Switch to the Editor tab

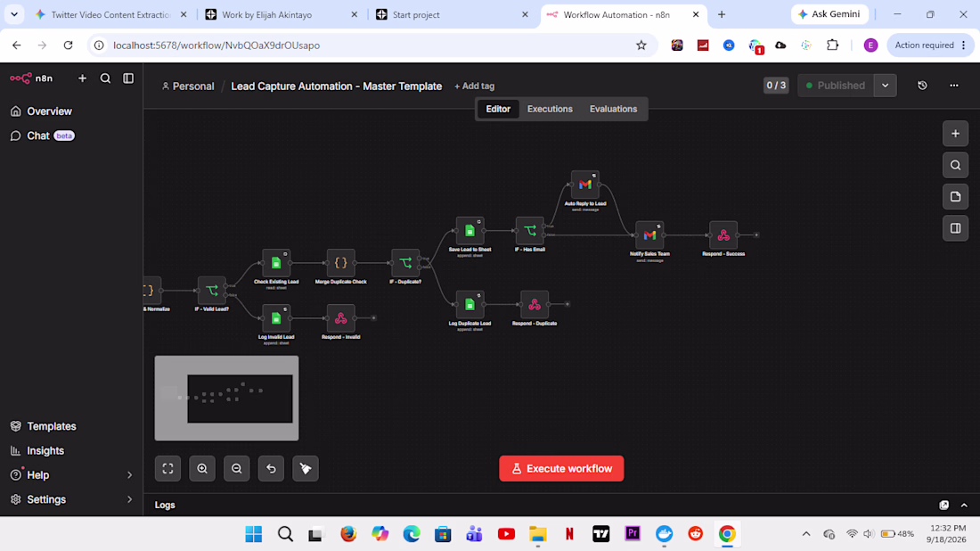pyautogui.click(x=498, y=109)
